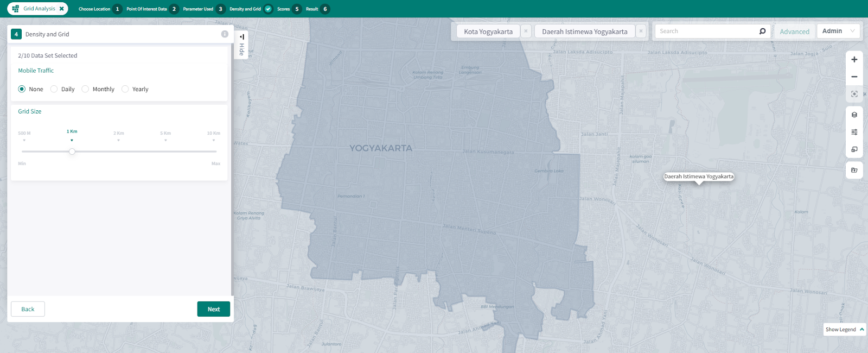Click the Advanced search link
The width and height of the screenshot is (868, 353).
(794, 31)
